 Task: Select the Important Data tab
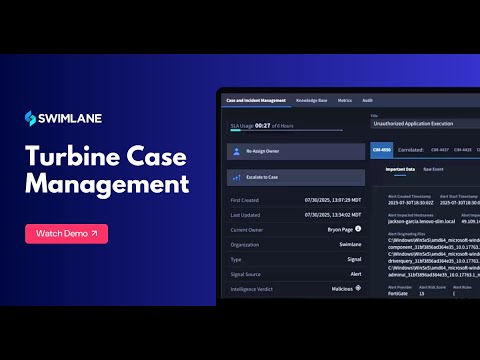click(400, 169)
